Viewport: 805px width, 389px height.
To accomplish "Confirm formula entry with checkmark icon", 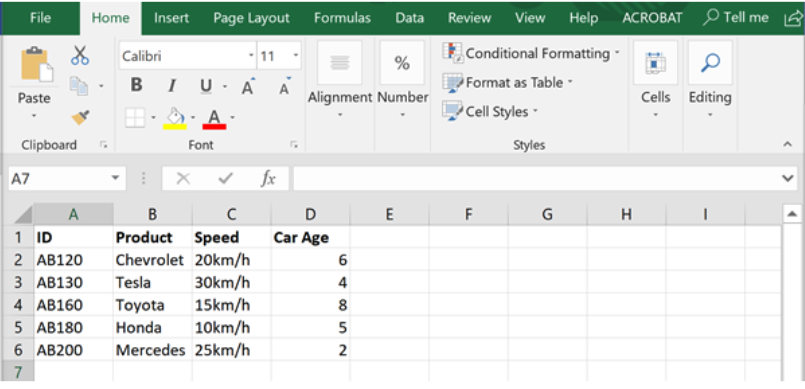I will coord(226,179).
